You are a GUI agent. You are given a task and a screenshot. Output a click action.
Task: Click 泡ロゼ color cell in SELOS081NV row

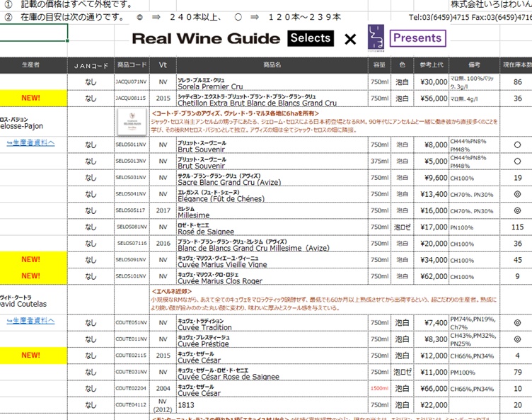tap(402, 227)
